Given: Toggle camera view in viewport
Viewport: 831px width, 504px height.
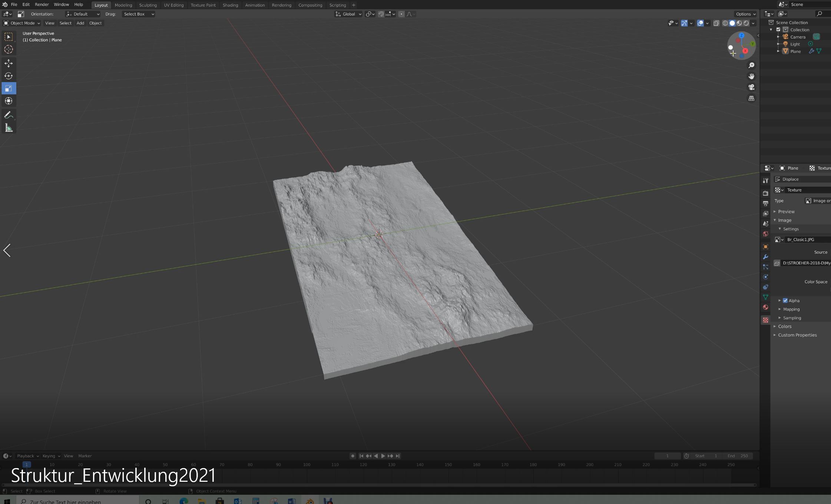Looking at the screenshot, I should (751, 87).
